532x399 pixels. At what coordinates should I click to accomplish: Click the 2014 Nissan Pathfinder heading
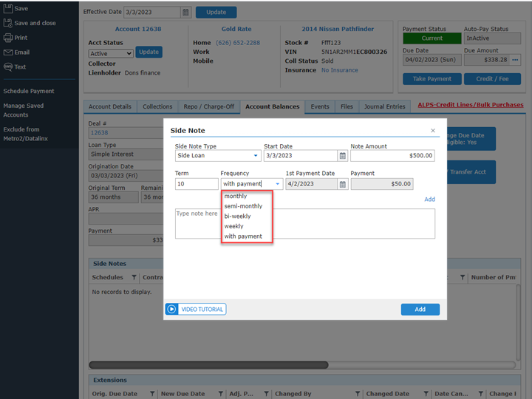tap(338, 29)
